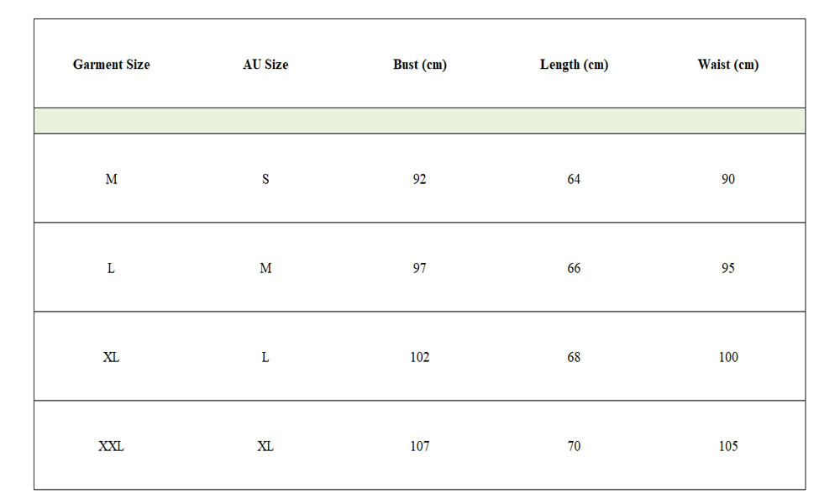
Task: Click waist value 105
Action: (x=727, y=446)
